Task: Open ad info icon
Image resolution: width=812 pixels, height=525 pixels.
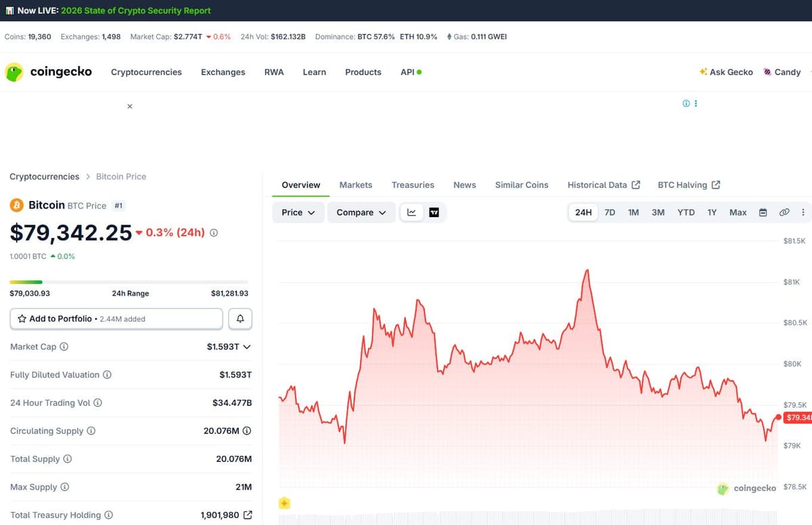Action: pyautogui.click(x=686, y=104)
